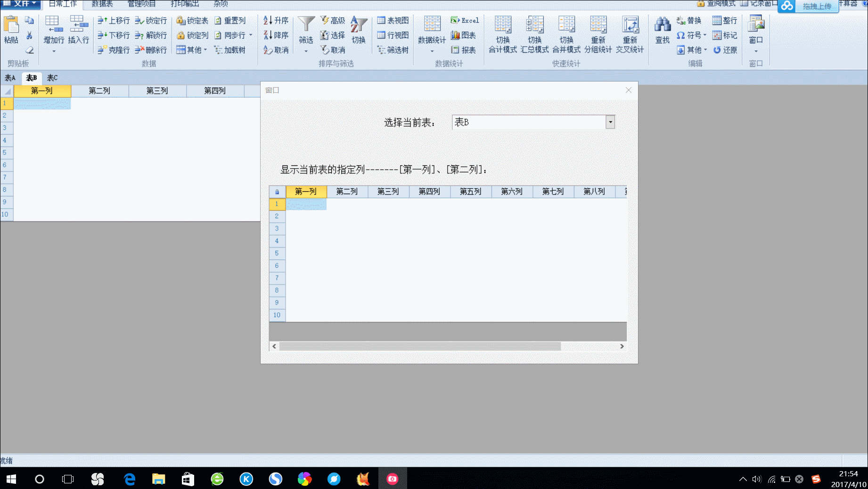
Task: Open Microsoft Edge from taskbar
Action: [x=129, y=479]
